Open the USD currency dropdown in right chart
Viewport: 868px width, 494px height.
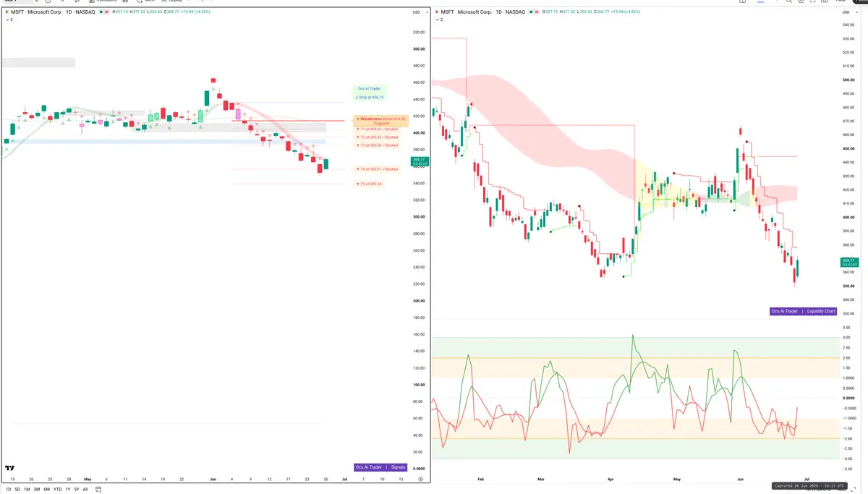(x=849, y=12)
